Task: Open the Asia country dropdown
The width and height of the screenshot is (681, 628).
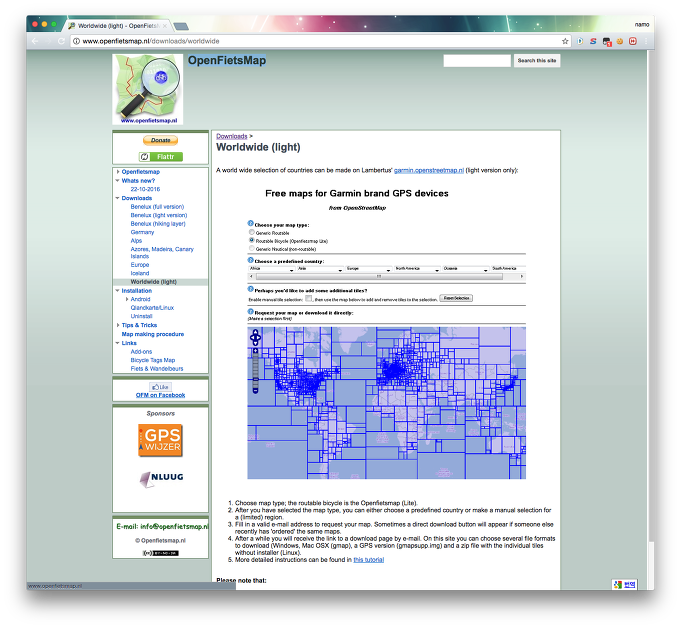Action: pos(320,269)
